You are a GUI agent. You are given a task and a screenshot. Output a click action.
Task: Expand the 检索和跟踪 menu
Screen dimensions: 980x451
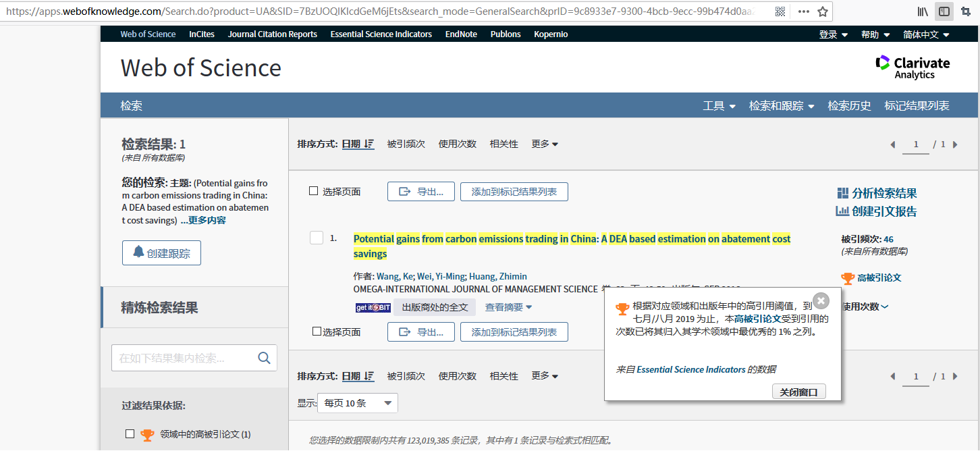point(782,106)
